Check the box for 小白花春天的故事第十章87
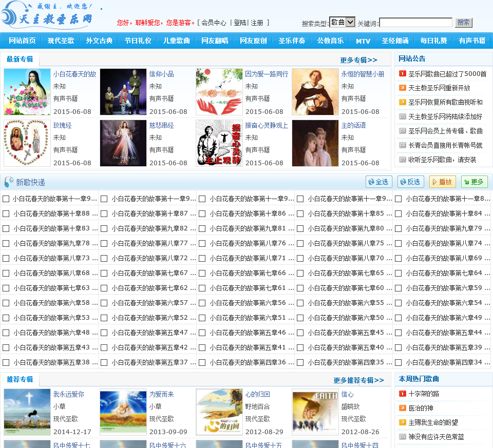 (x=104, y=213)
